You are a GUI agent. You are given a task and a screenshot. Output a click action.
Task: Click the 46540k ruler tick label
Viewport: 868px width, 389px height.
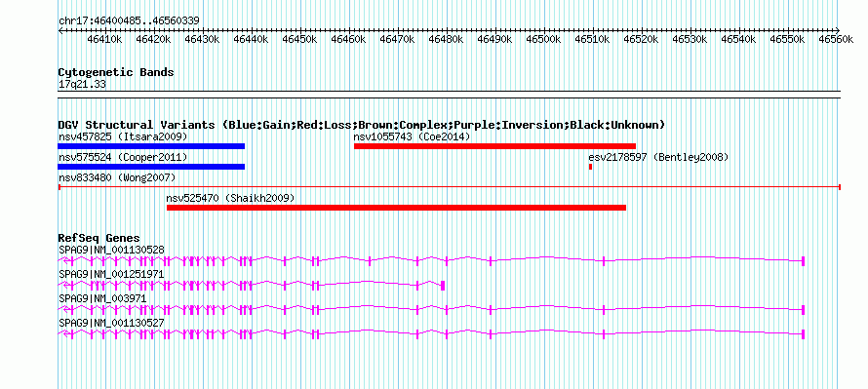click(738, 40)
